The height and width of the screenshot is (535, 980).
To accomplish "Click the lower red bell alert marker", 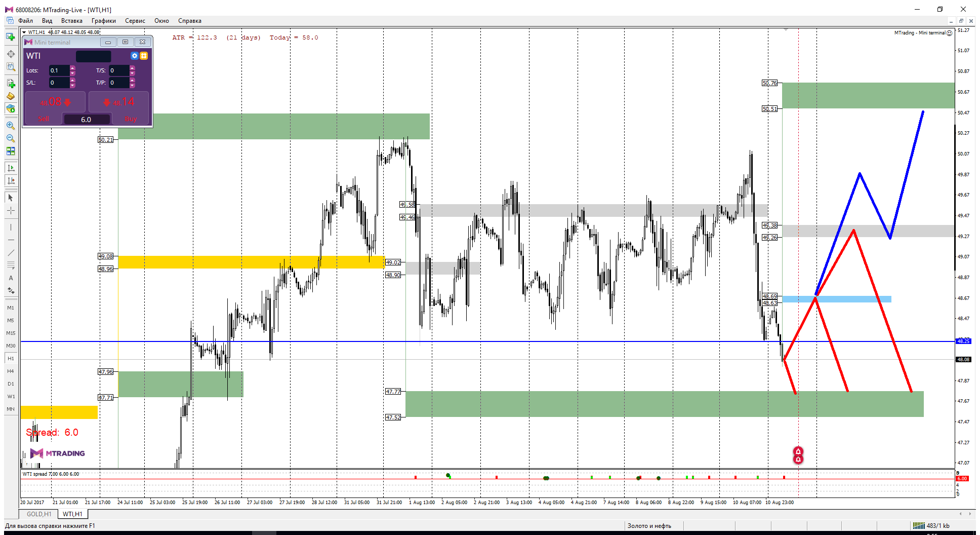I will pyautogui.click(x=798, y=460).
